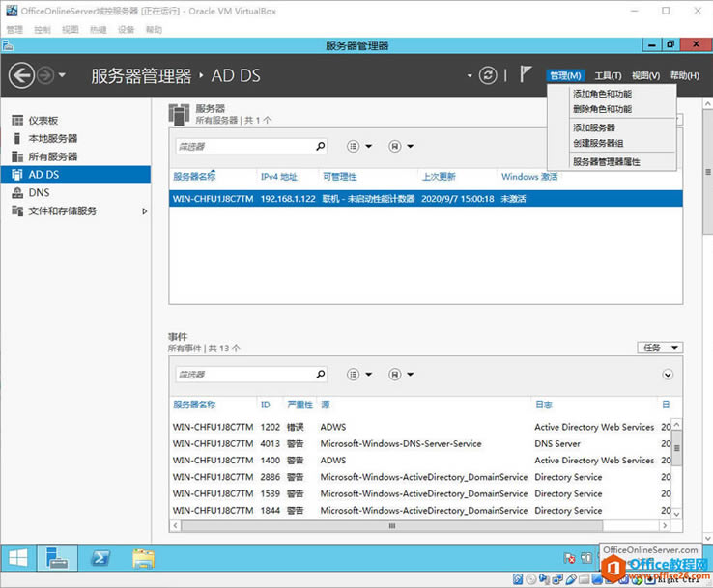The height and width of the screenshot is (588, 713).
Task: Sort events by 日志 column
Action: [x=543, y=405]
